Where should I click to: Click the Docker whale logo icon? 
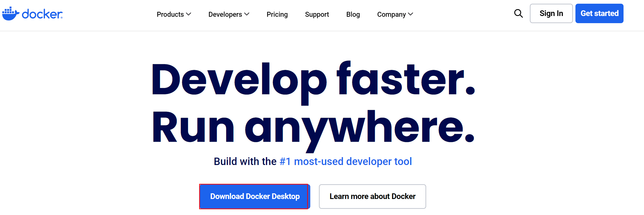(11, 14)
